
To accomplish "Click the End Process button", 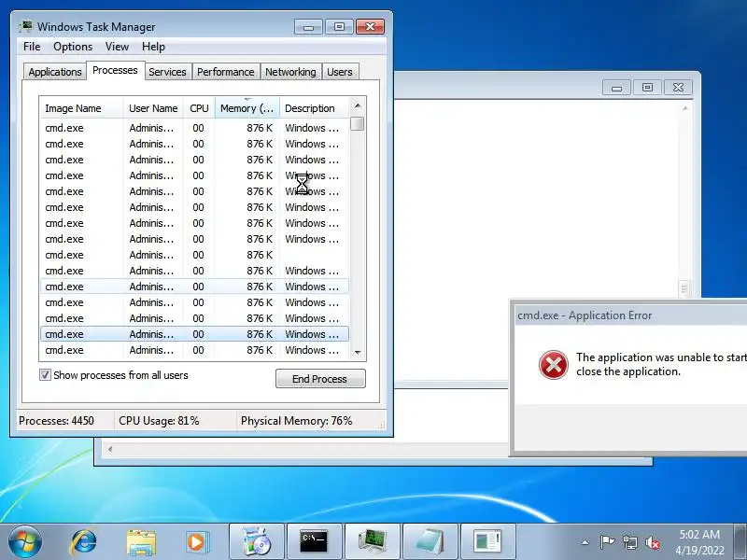I will click(x=320, y=379).
